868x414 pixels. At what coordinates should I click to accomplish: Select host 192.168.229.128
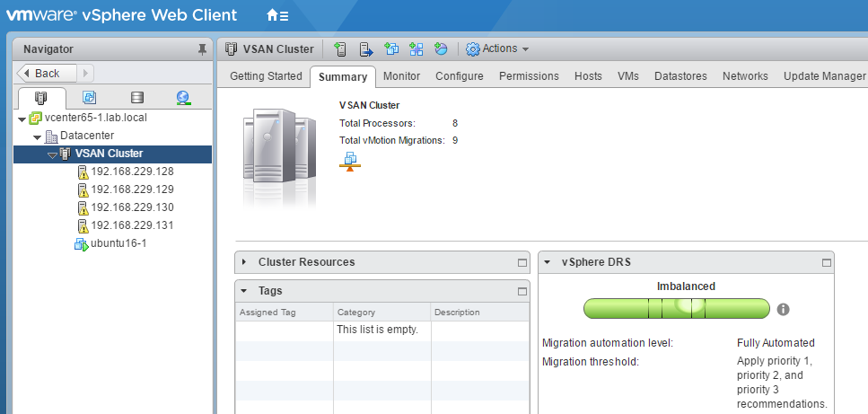point(132,172)
